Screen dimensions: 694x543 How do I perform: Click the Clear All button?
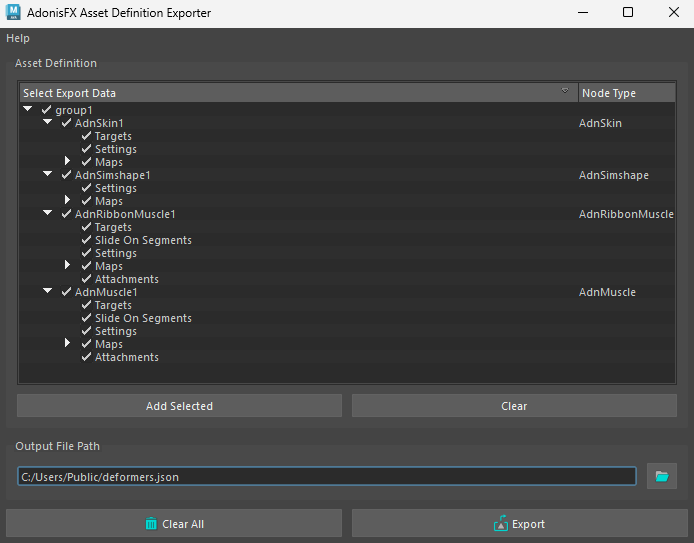[174, 524]
